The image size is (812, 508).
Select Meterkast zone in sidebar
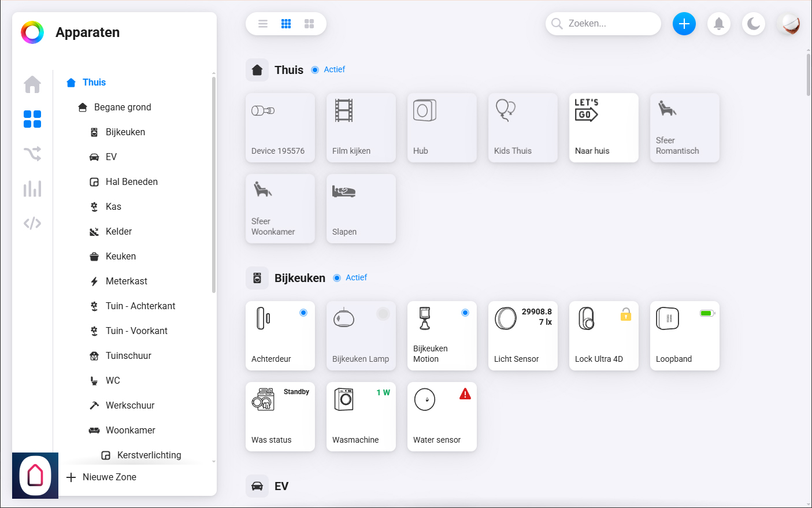pyautogui.click(x=126, y=281)
